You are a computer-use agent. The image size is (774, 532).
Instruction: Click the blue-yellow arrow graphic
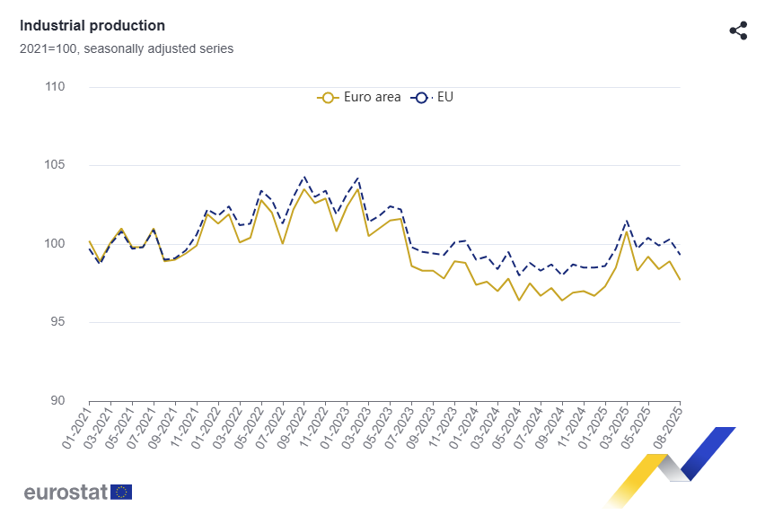[671, 467]
